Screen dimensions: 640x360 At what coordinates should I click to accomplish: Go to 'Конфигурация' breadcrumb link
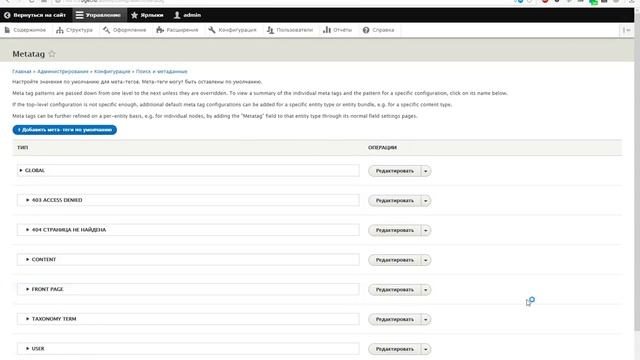tap(112, 71)
